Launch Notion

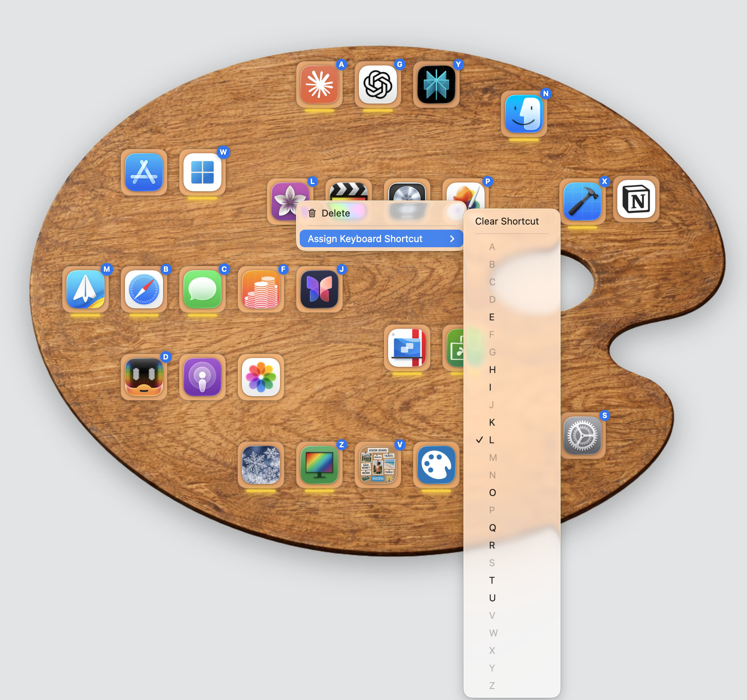pyautogui.click(x=636, y=200)
